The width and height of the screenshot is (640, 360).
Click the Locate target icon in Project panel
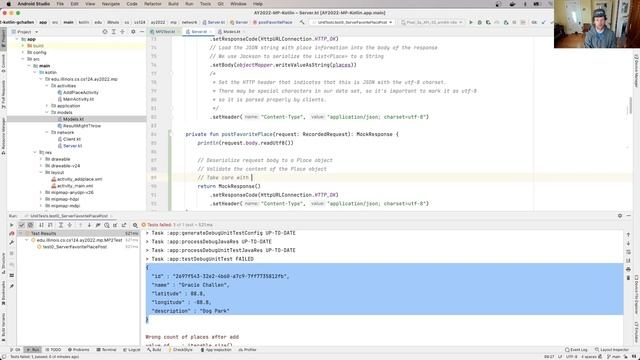105,32
